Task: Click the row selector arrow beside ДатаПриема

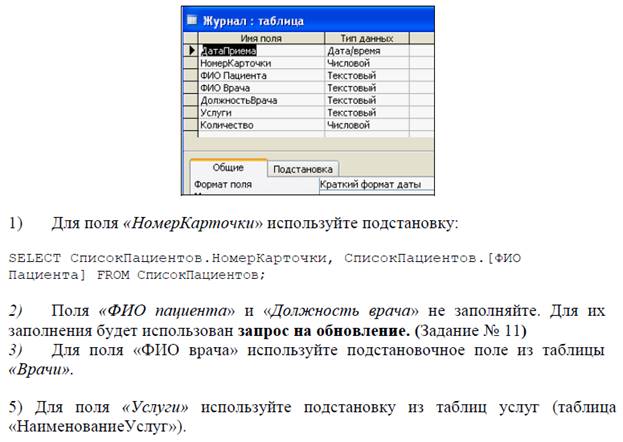Action: point(192,50)
